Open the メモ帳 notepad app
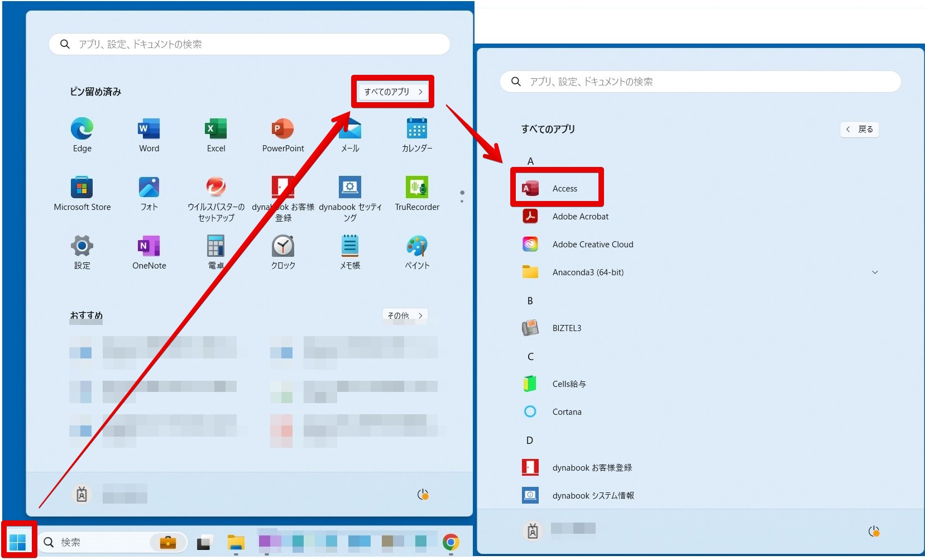 (x=350, y=252)
